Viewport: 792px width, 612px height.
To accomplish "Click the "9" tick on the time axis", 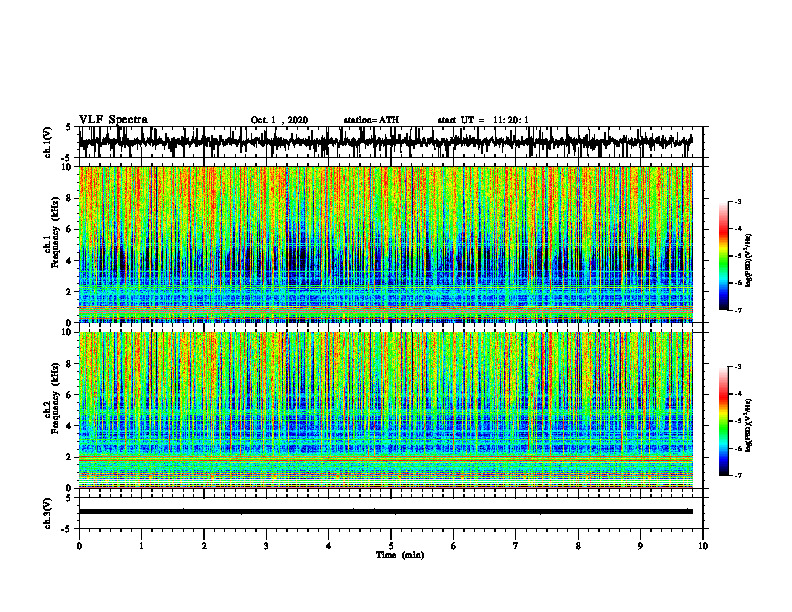I will click(x=640, y=546).
